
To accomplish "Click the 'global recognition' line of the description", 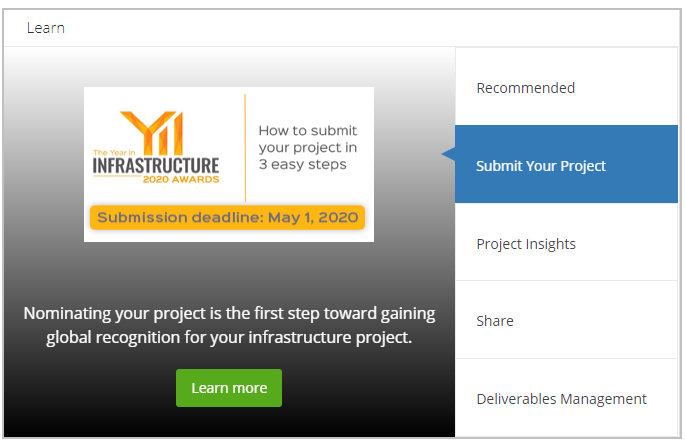I will tap(229, 337).
